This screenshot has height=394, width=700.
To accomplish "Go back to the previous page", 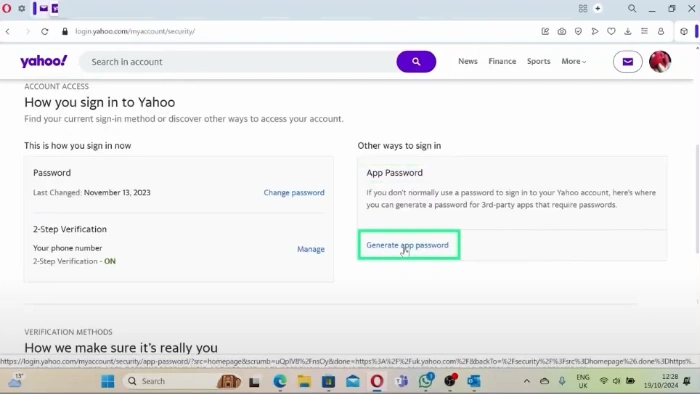I will [8, 31].
